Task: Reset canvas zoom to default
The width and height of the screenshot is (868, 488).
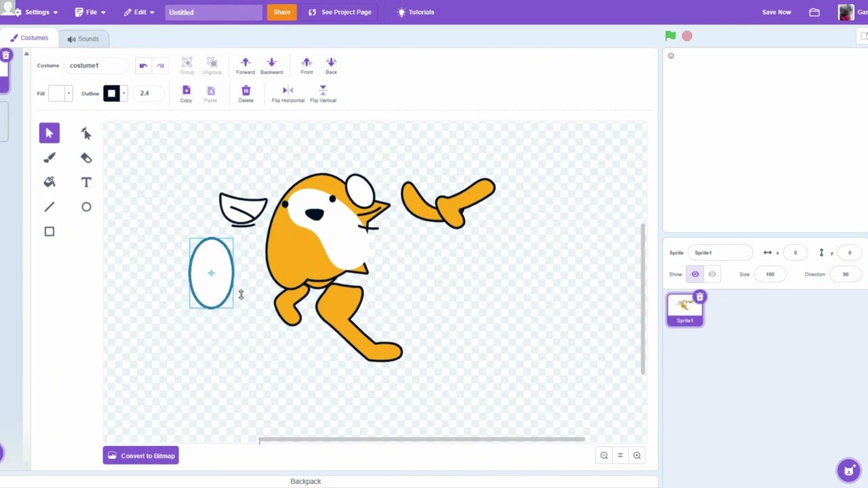Action: click(x=620, y=455)
